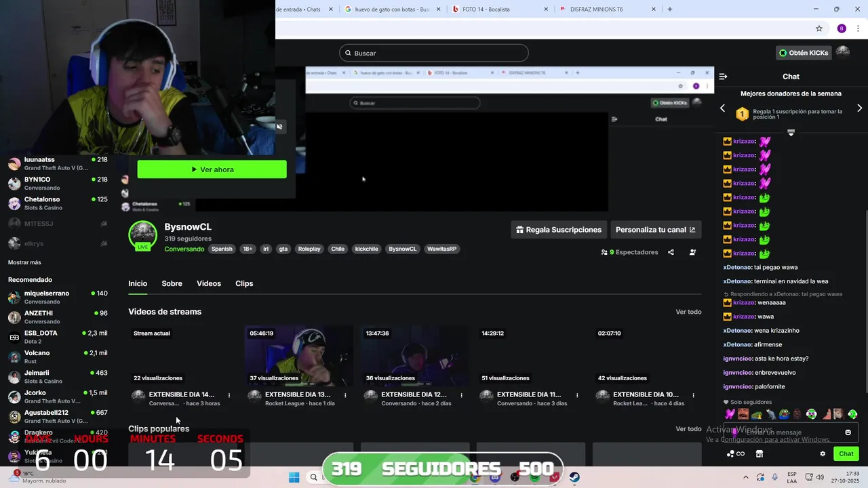Click Personaliza tu canal button
The image size is (868, 488).
(x=656, y=230)
